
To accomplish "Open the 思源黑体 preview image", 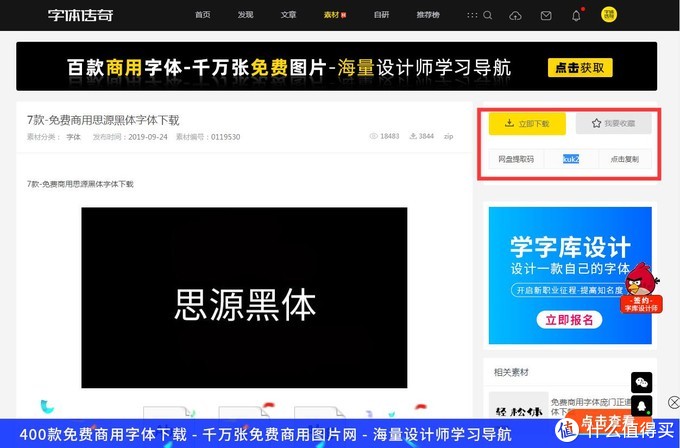I will coord(244,298).
